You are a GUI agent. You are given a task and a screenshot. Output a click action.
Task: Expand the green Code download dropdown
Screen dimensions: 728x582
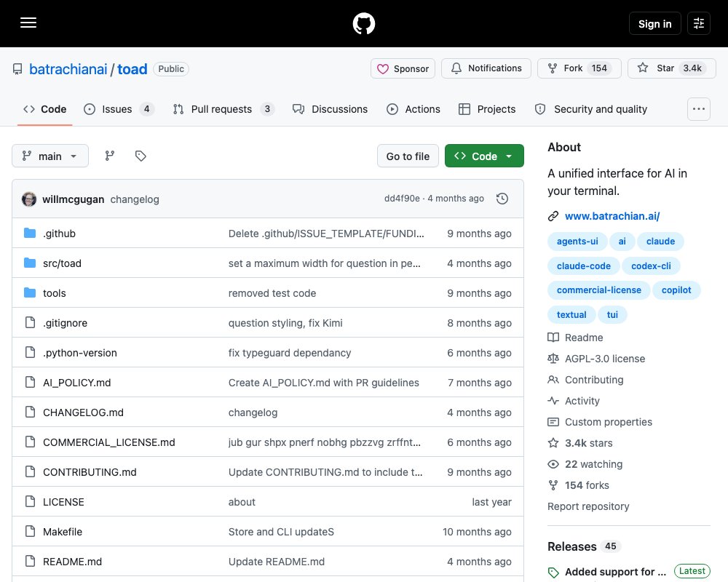click(484, 156)
